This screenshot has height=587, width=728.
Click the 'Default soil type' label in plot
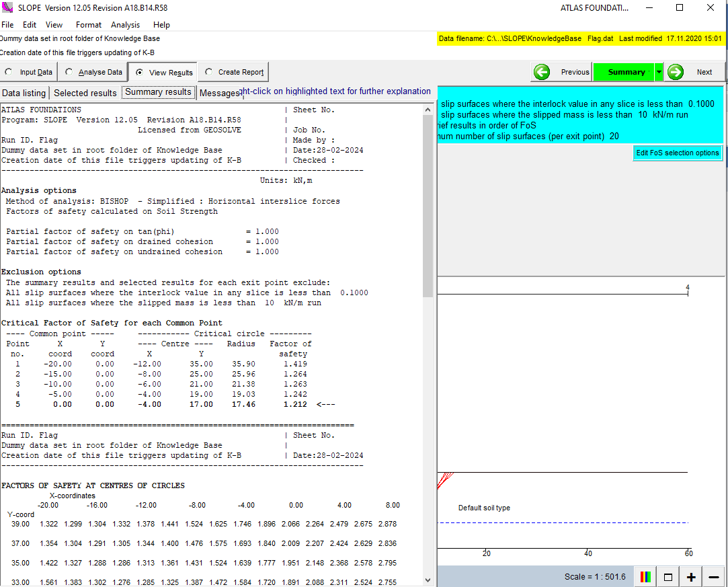484,508
